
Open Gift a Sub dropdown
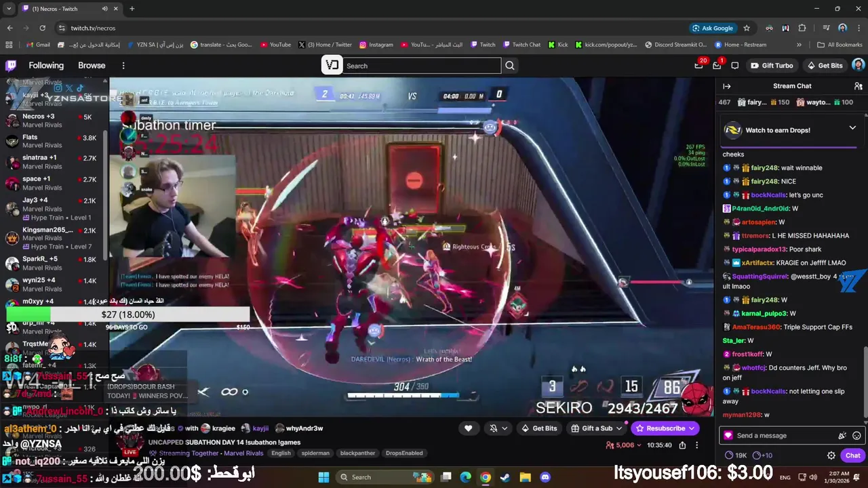(x=596, y=428)
